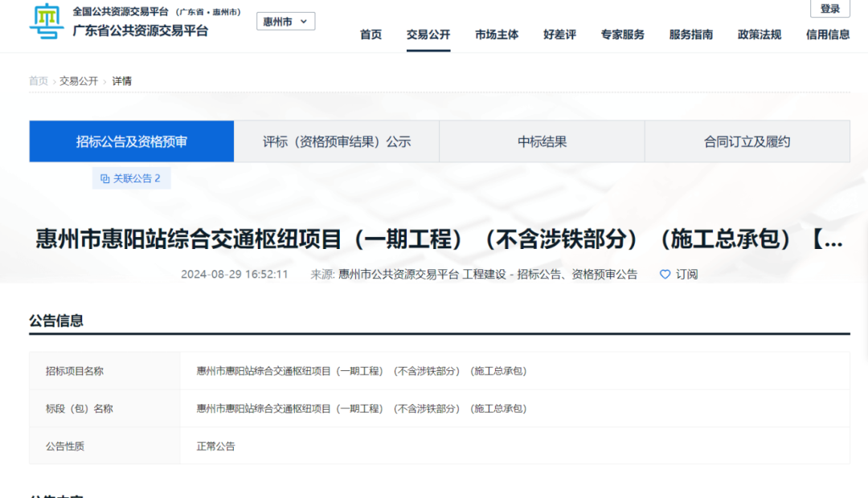868x498 pixels.
Task: Click the 首页 breadcrumb link
Action: pyautogui.click(x=39, y=81)
